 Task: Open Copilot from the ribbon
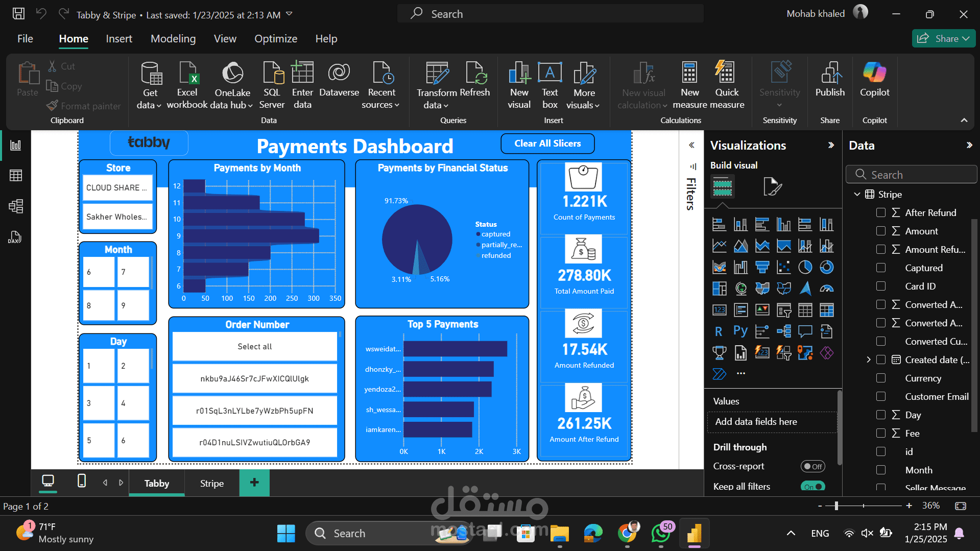875,79
